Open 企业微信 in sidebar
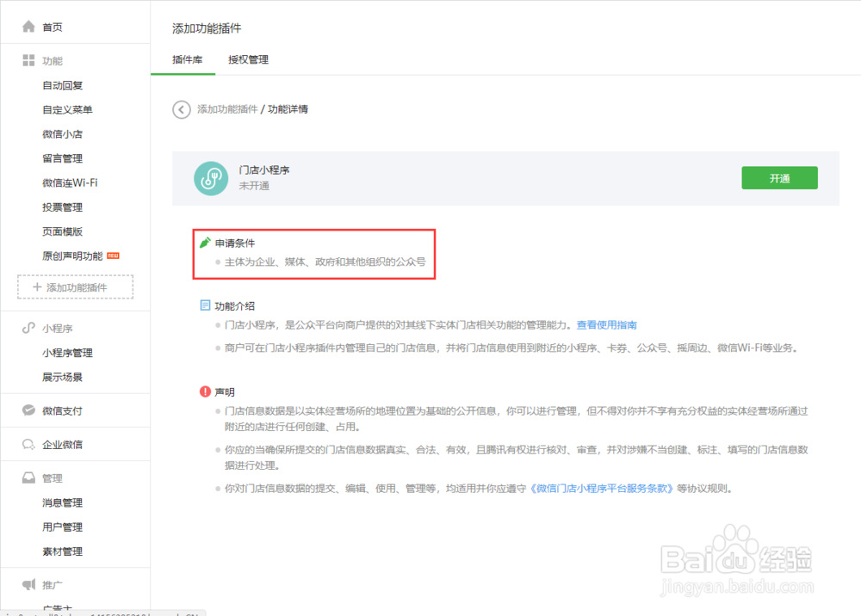861x616 pixels. [63, 445]
